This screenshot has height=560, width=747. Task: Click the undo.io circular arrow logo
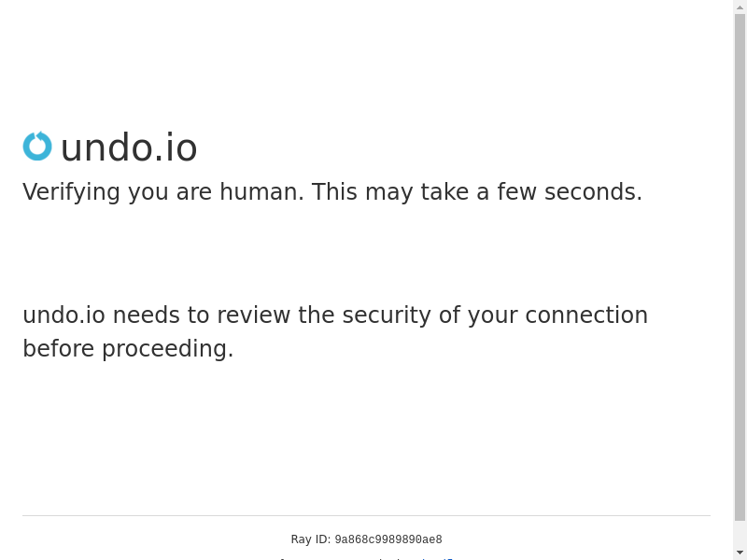37,147
